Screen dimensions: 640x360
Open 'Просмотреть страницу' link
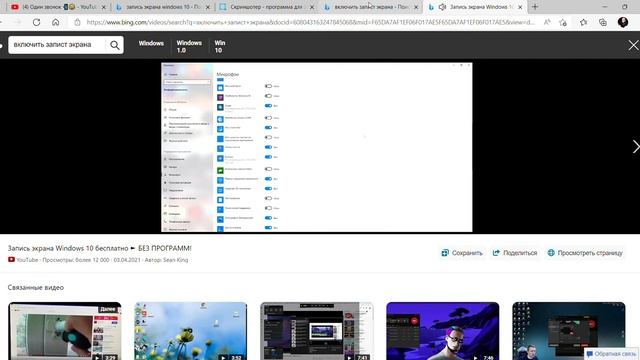[584, 253]
